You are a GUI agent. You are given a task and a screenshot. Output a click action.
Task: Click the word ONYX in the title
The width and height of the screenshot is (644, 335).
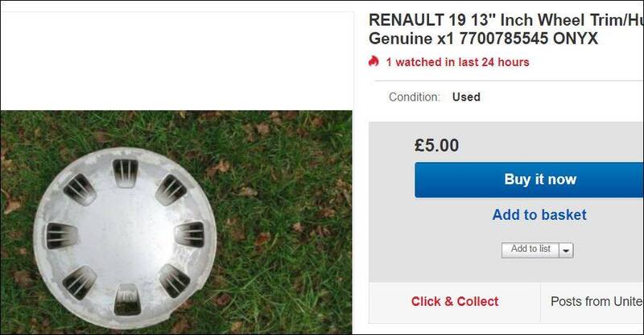(x=575, y=39)
